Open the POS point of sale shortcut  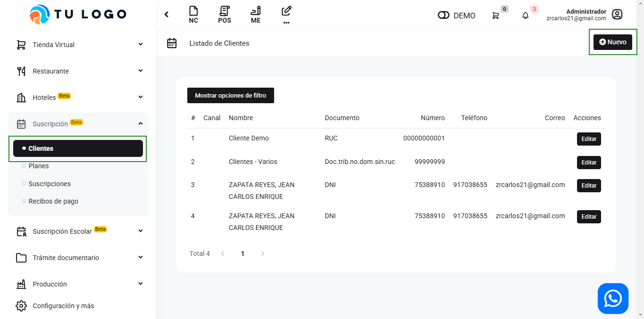(x=225, y=15)
